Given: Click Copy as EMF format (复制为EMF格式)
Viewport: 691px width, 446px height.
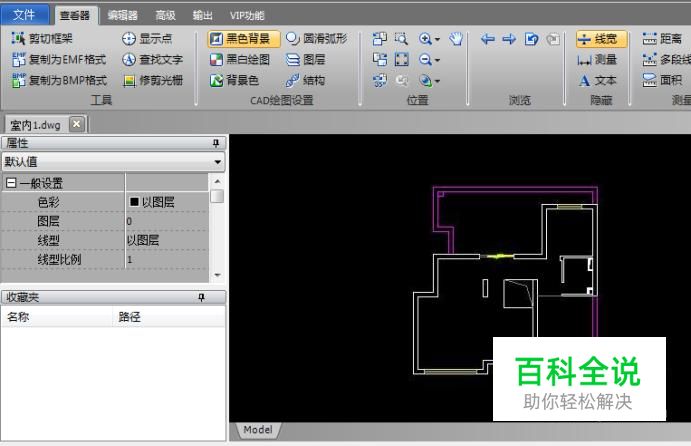Looking at the screenshot, I should coord(59,59).
